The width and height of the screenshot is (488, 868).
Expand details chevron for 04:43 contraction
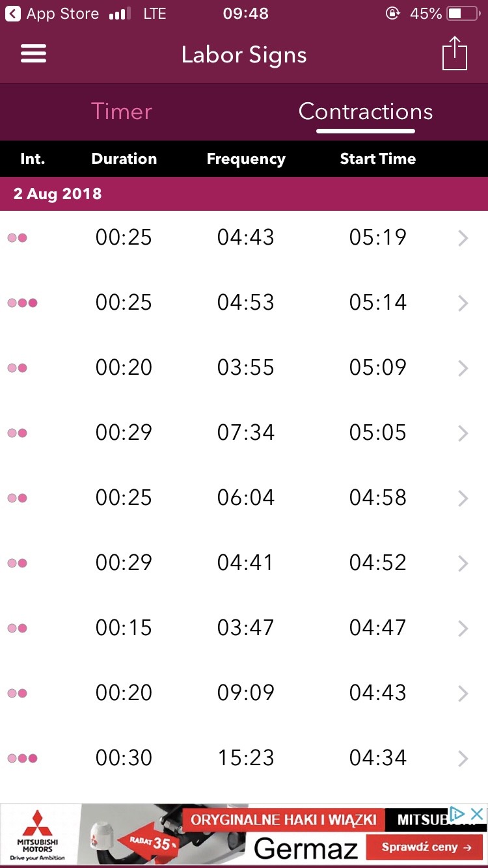(x=463, y=694)
